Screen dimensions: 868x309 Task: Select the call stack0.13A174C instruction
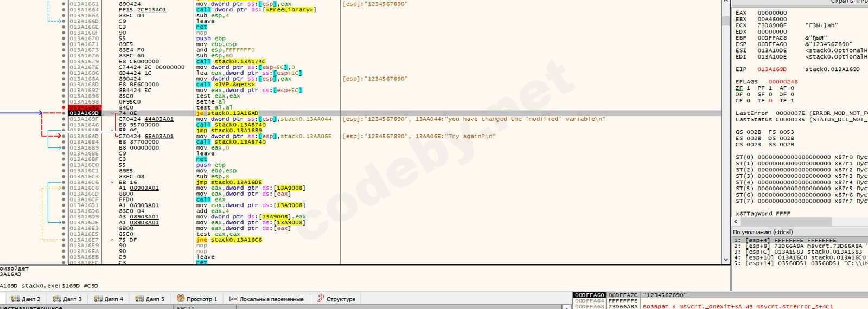[x=231, y=61]
